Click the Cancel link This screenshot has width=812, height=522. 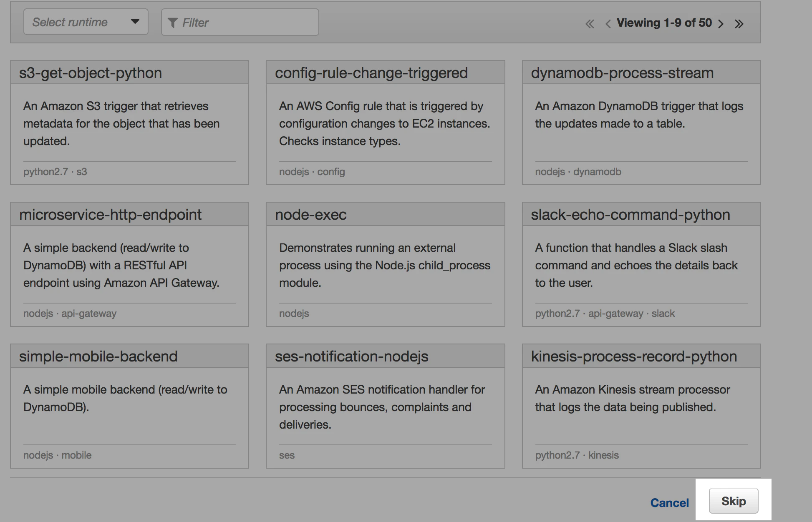point(669,502)
